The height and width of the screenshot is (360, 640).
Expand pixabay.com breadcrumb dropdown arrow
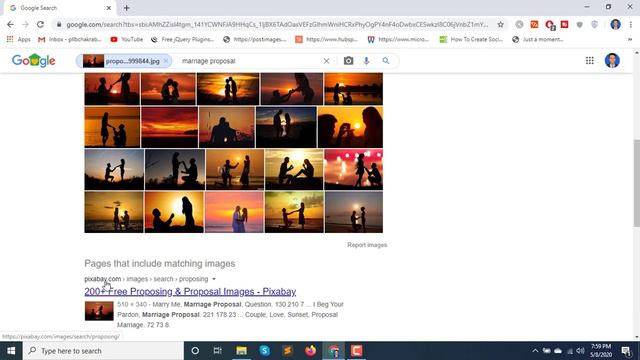[214, 279]
